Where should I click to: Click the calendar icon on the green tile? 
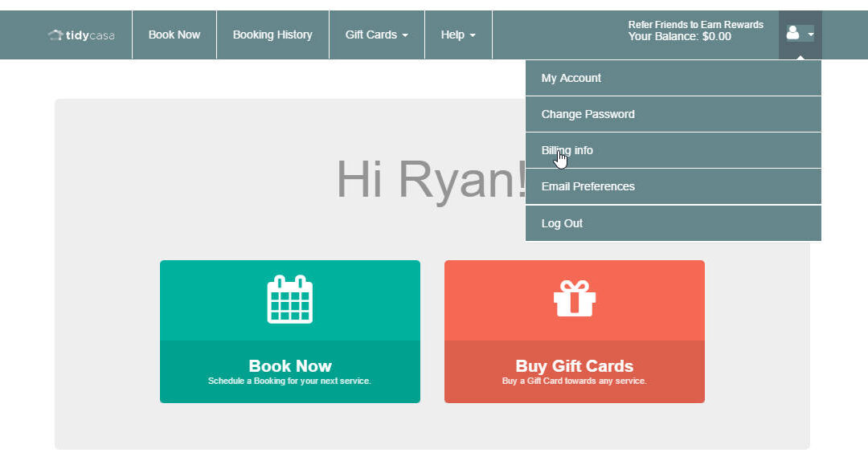[x=289, y=300]
